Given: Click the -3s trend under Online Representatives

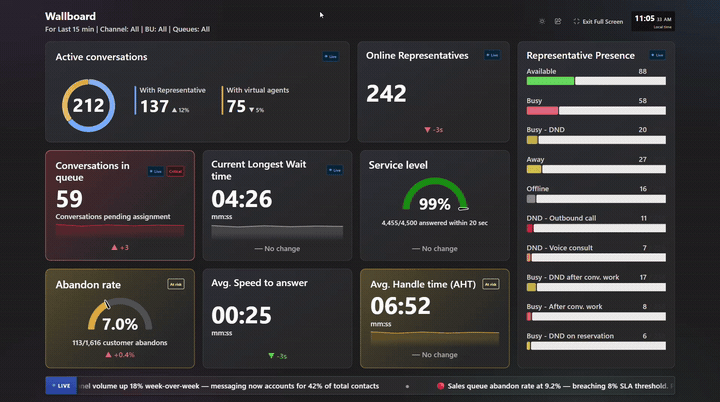Looking at the screenshot, I should 434,130.
